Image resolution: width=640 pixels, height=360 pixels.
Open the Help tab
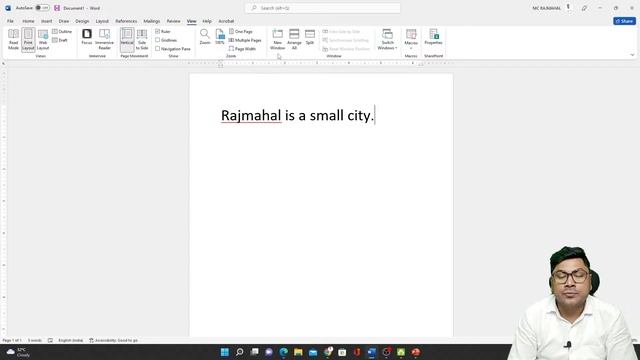click(x=207, y=21)
